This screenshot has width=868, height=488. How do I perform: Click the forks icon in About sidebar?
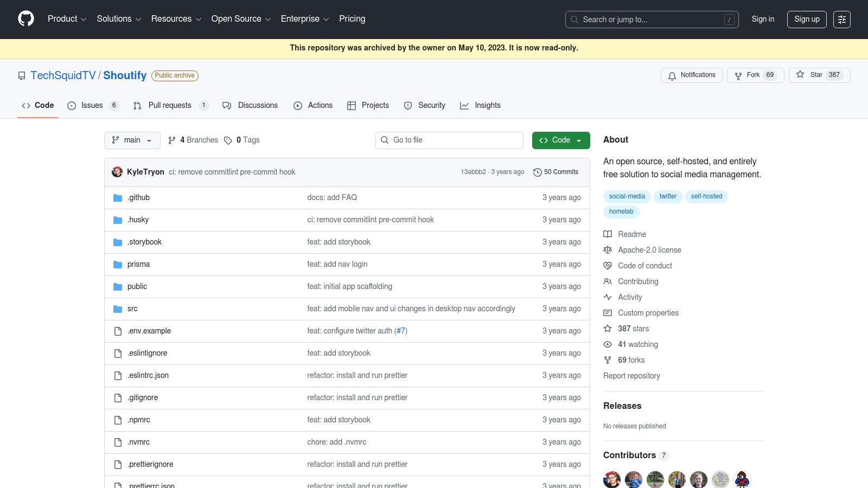[x=608, y=360]
